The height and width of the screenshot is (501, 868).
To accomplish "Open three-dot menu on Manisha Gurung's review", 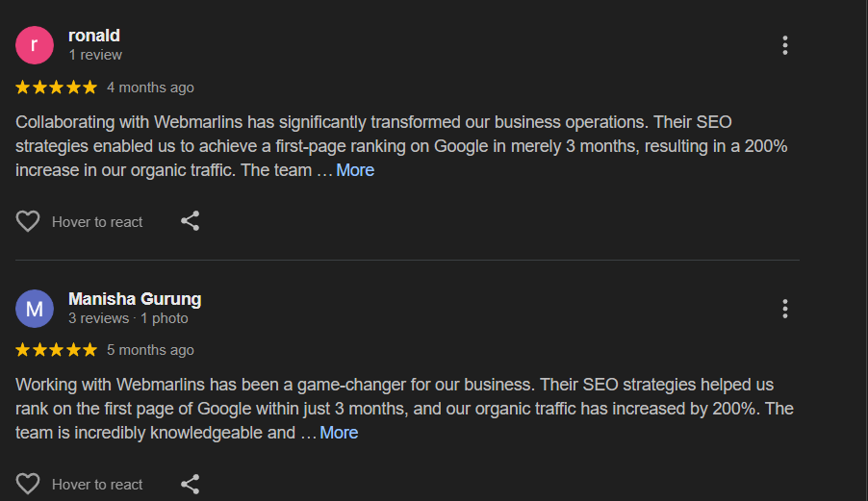I will [x=785, y=309].
